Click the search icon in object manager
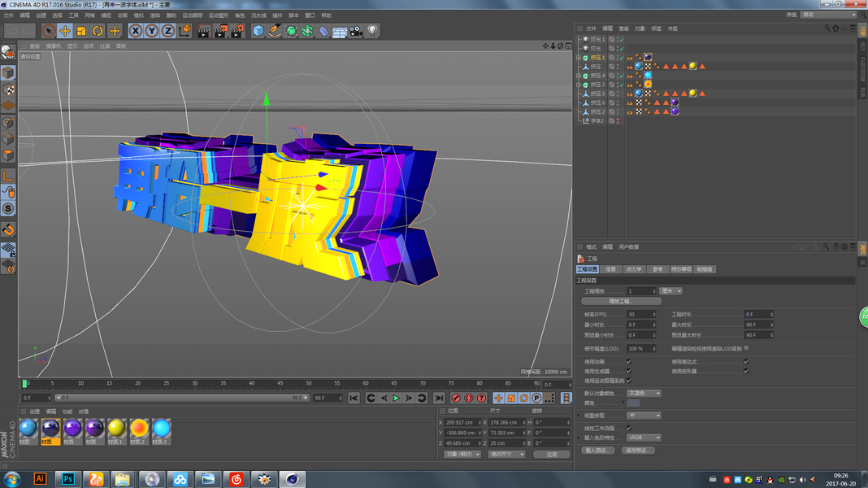Image resolution: width=868 pixels, height=488 pixels. point(827,28)
